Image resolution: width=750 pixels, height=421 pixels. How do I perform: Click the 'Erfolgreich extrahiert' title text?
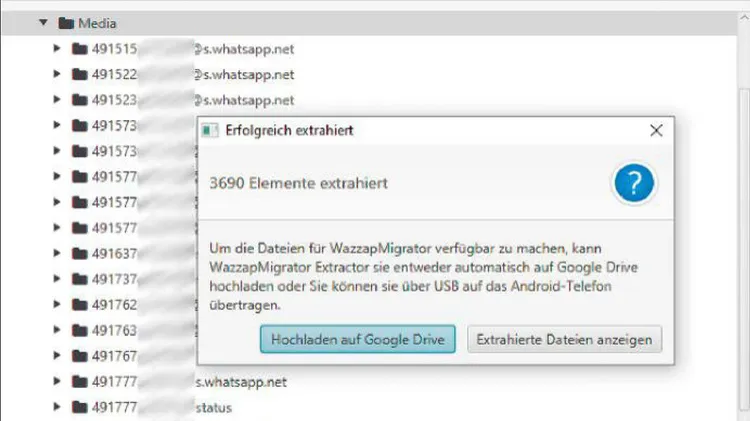click(289, 131)
